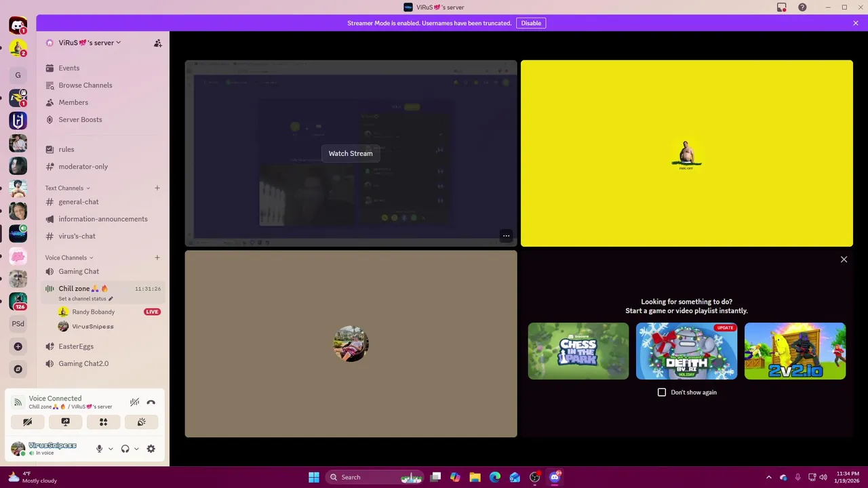
Task: Click the three-dot options on stream tile
Action: coord(506,236)
